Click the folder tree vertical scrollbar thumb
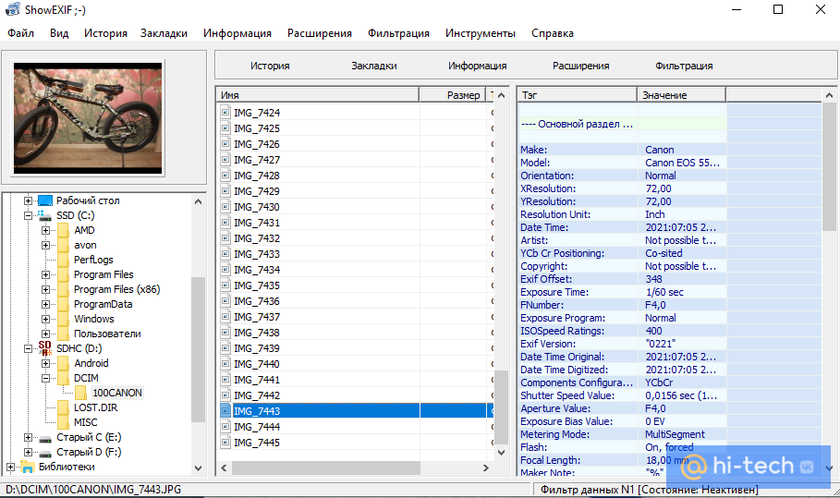The image size is (840, 498). (x=198, y=350)
